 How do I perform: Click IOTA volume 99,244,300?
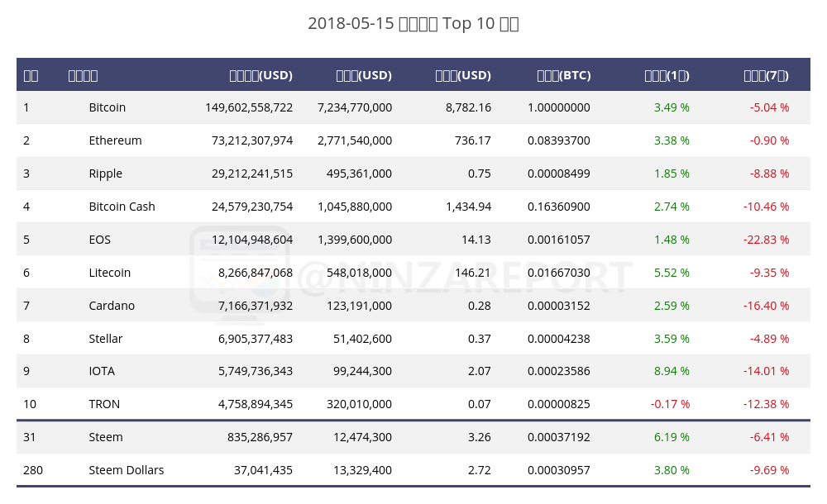point(362,371)
